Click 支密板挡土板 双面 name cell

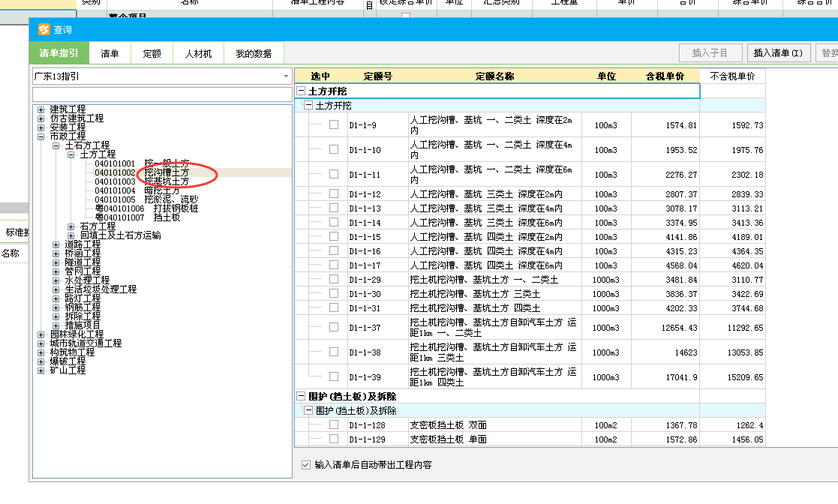pyautogui.click(x=495, y=425)
